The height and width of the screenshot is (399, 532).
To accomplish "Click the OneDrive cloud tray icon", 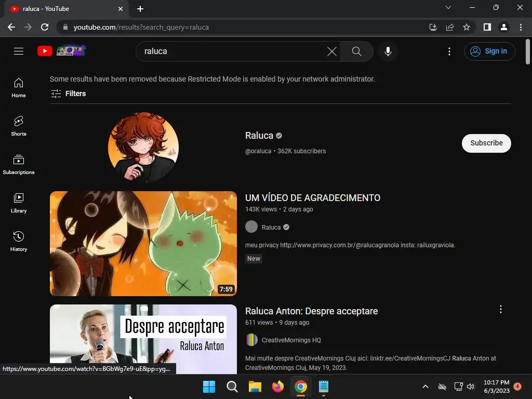I will coord(442,387).
